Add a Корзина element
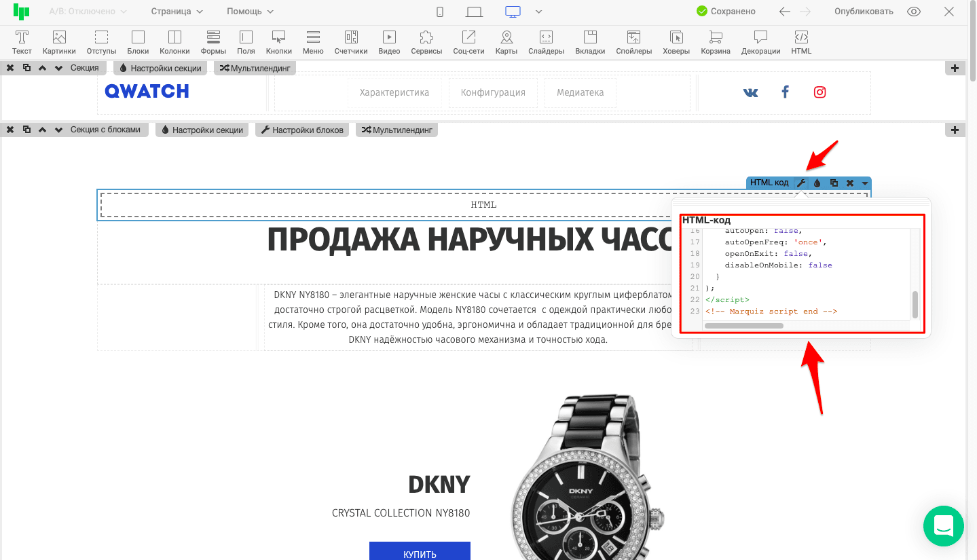 pyautogui.click(x=716, y=42)
